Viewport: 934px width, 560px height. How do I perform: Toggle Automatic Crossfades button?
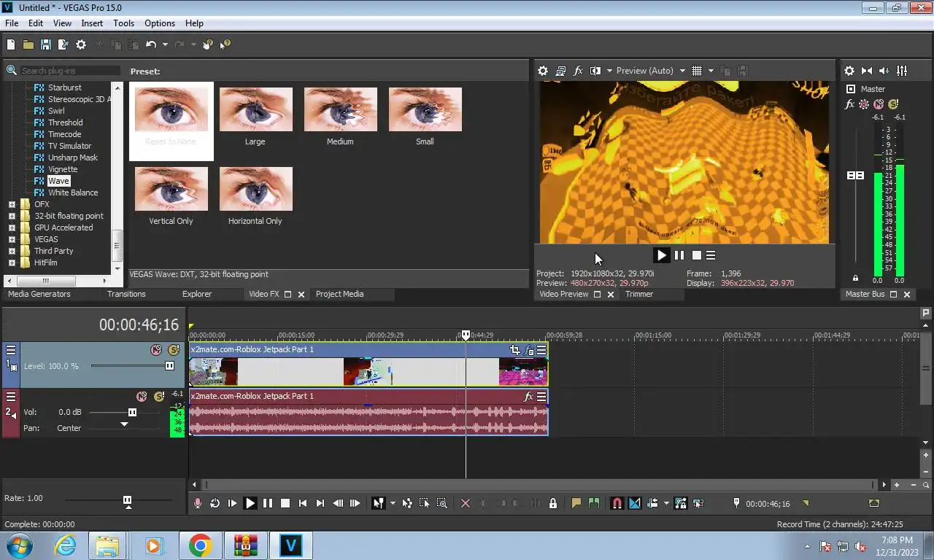(x=635, y=503)
